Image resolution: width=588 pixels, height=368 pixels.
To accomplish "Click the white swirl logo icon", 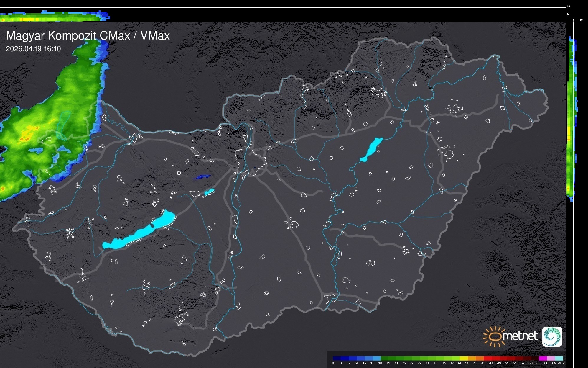I will [552, 336].
